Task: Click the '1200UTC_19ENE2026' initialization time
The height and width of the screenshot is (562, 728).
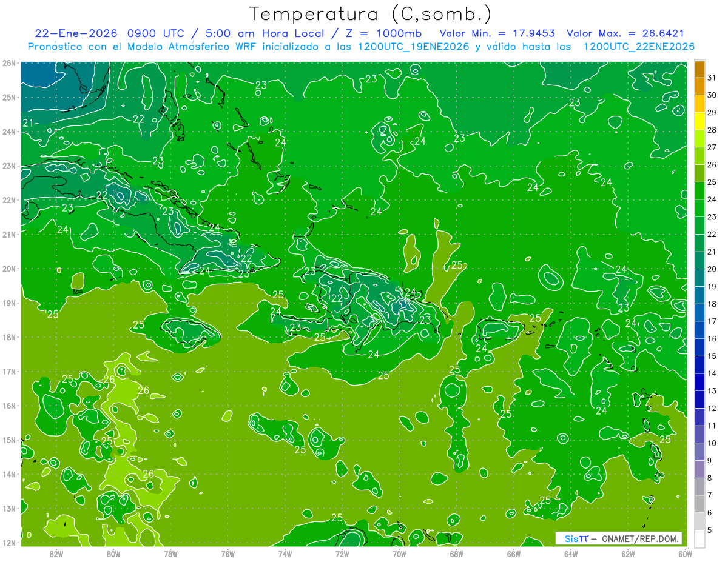Action: click(414, 47)
